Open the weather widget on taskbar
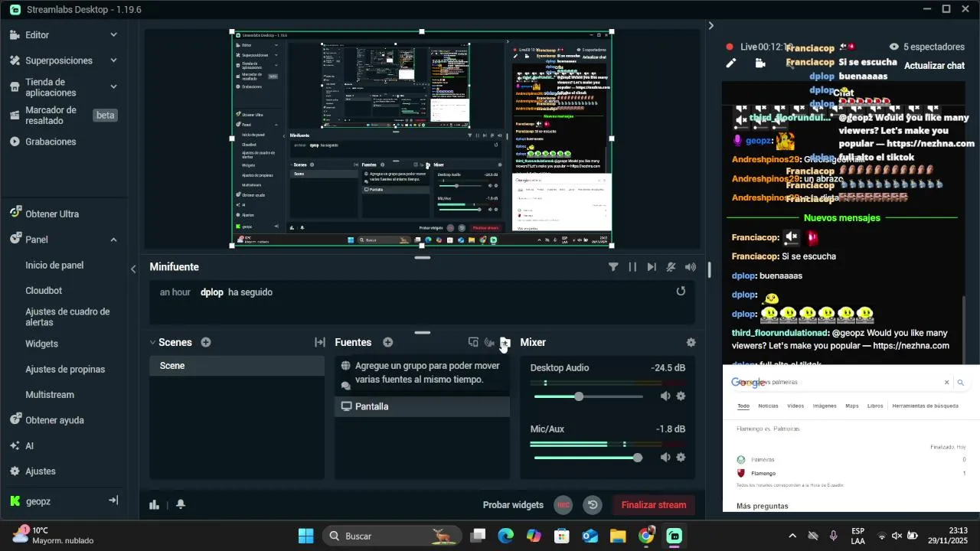The height and width of the screenshot is (551, 980). tap(52, 536)
